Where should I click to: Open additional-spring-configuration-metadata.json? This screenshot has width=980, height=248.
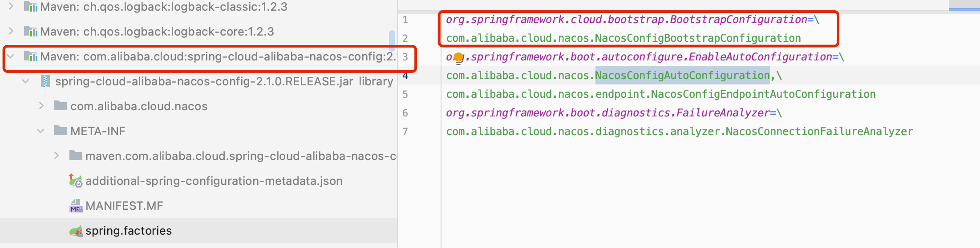point(214,181)
